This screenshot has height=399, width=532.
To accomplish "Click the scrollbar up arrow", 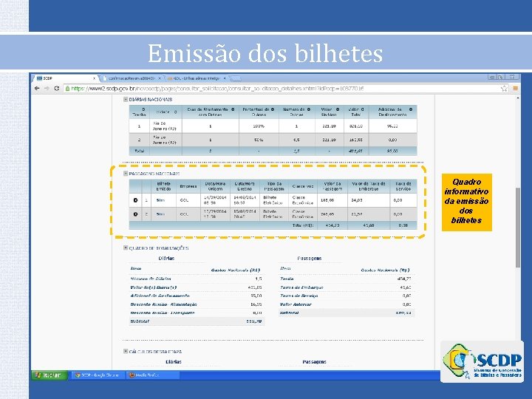I will [x=518, y=98].
